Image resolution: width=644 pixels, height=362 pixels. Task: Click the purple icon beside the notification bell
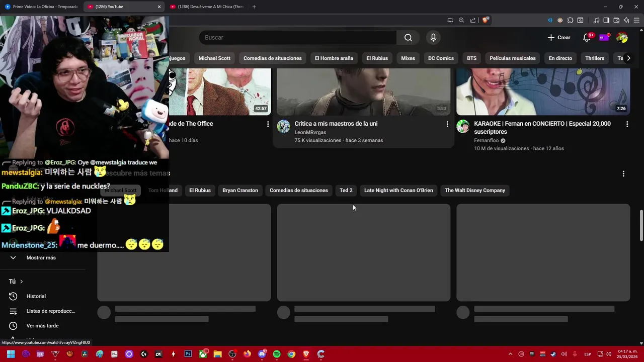click(x=604, y=38)
